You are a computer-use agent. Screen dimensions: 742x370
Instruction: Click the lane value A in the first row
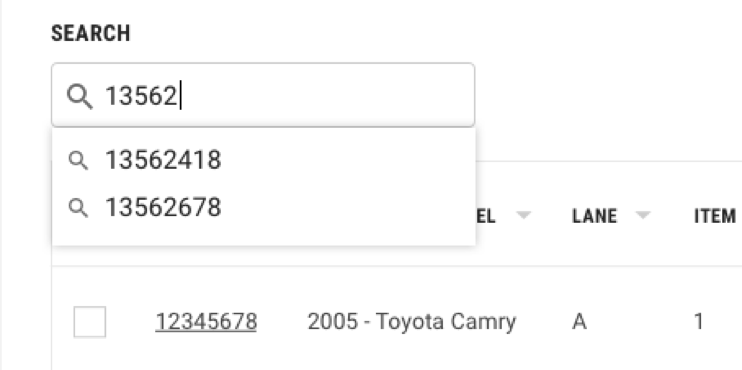(579, 322)
